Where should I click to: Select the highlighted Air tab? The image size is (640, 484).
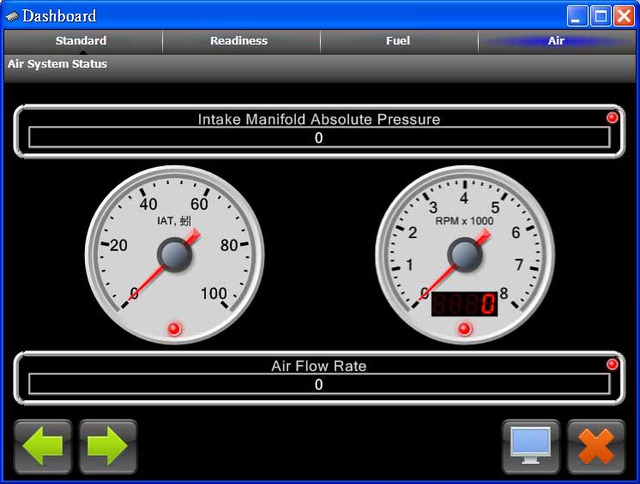[556, 41]
